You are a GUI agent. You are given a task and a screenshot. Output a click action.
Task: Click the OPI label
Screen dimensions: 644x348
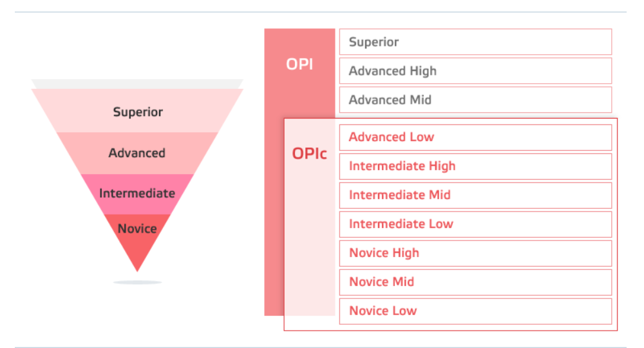tap(299, 64)
